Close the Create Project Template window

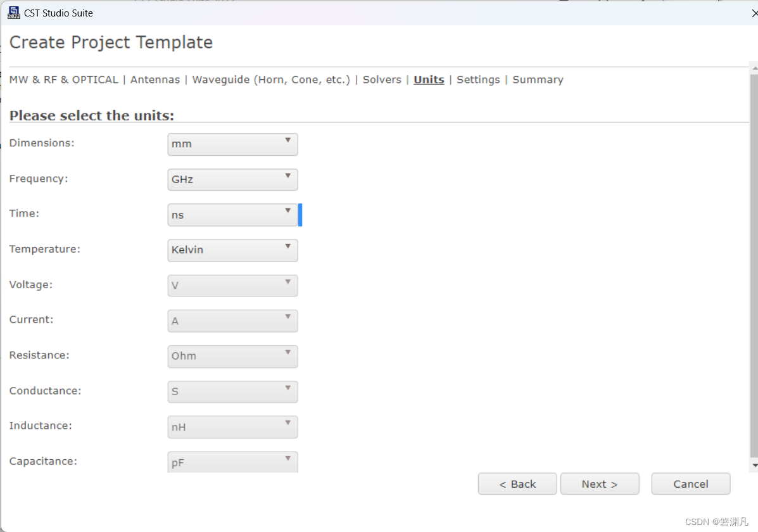(x=754, y=13)
